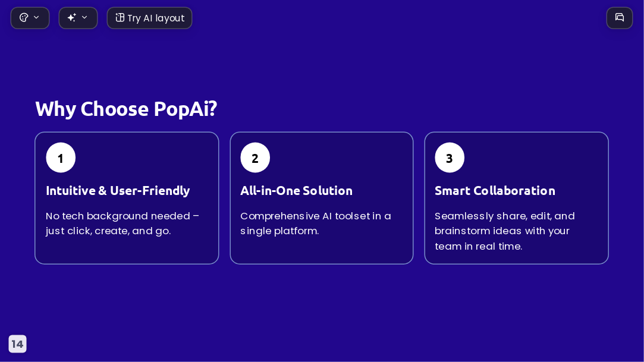Click the number 2 circle badge
This screenshot has height=362, width=644.
tap(255, 158)
